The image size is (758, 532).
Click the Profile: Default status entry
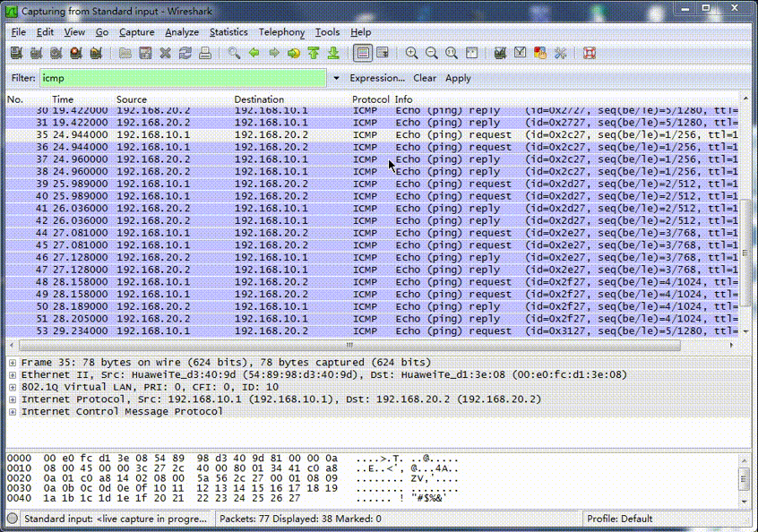coord(620,519)
